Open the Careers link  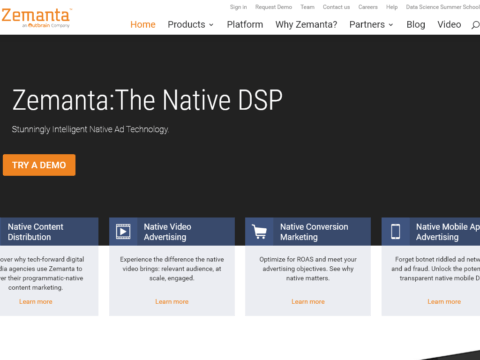(x=368, y=7)
